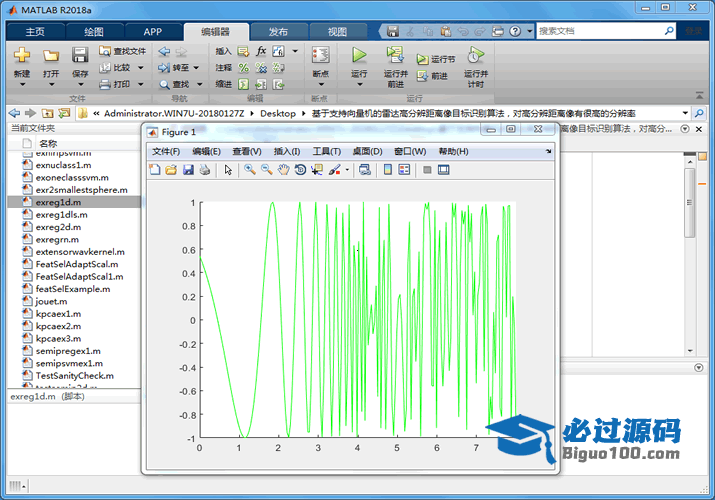
Task: Click the up one folder icon
Action: (x=47, y=113)
